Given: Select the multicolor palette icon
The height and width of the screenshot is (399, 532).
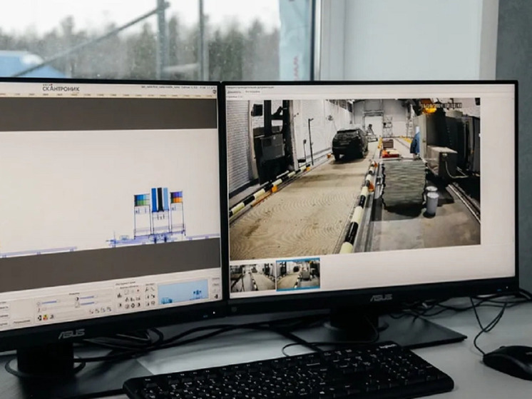Looking at the screenshot, I should click(45, 317).
